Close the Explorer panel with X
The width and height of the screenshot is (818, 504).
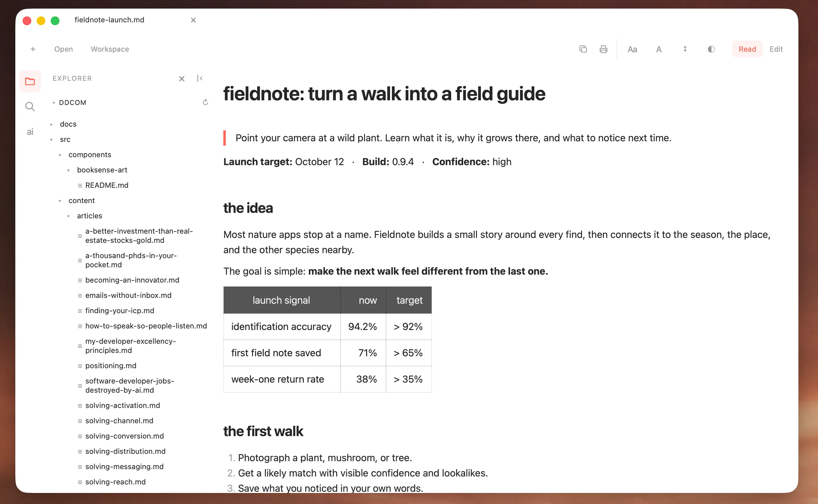(182, 79)
